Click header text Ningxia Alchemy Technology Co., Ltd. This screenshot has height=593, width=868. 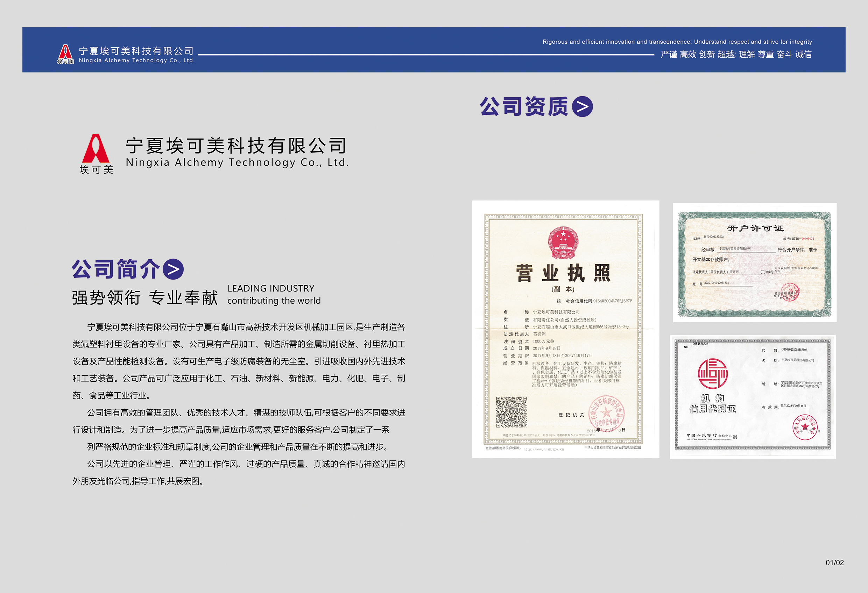[x=137, y=60]
